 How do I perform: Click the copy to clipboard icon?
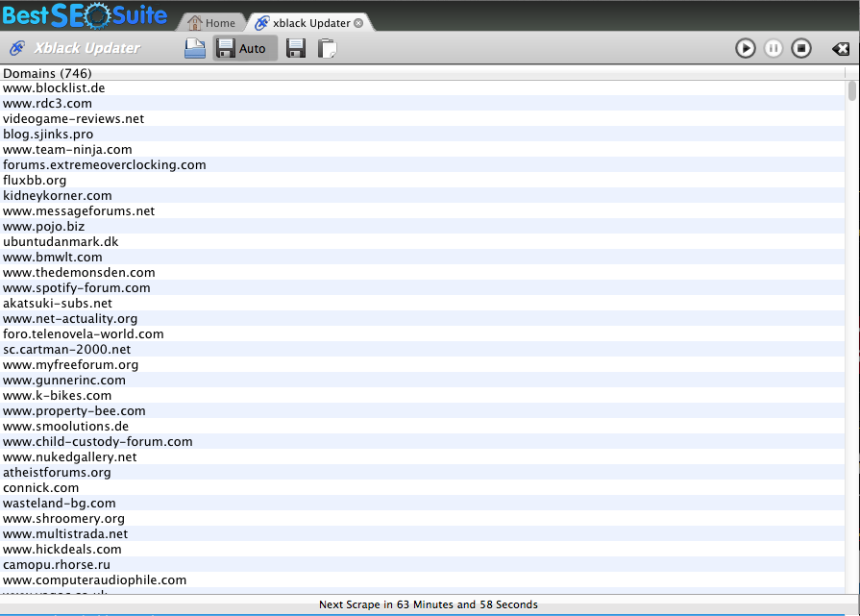pyautogui.click(x=327, y=48)
